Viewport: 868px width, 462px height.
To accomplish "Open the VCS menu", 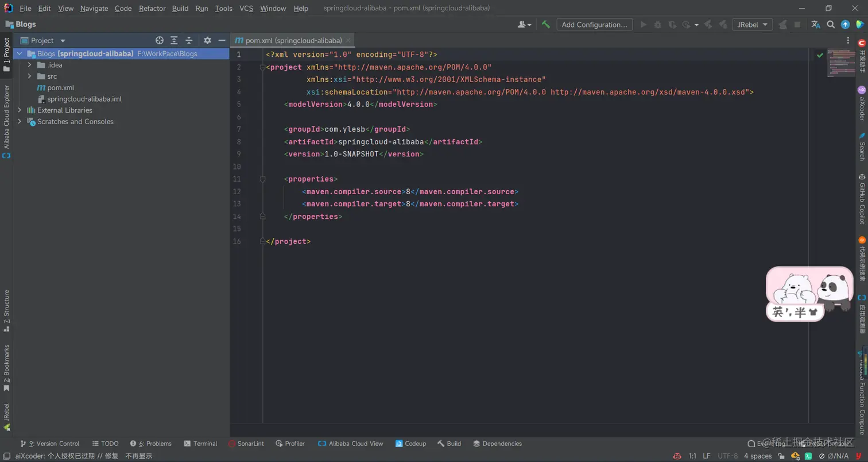I will [x=246, y=8].
